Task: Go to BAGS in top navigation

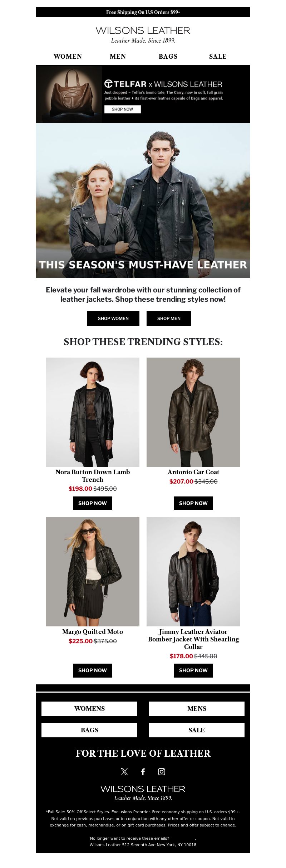Action: click(x=168, y=57)
